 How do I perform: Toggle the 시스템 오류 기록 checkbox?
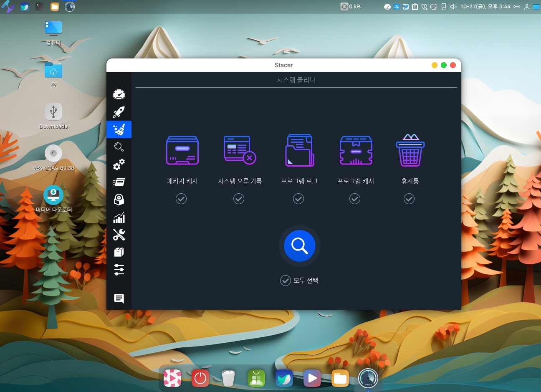[x=239, y=199]
